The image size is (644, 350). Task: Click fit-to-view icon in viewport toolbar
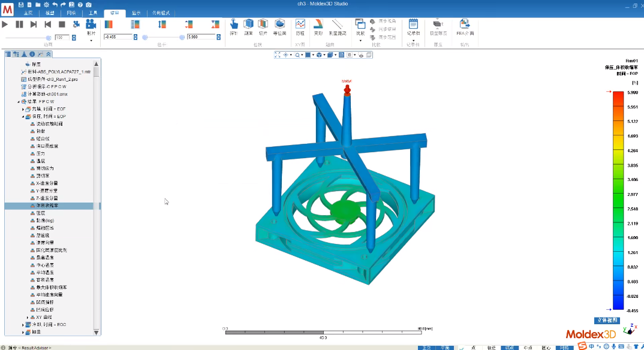[x=277, y=55]
